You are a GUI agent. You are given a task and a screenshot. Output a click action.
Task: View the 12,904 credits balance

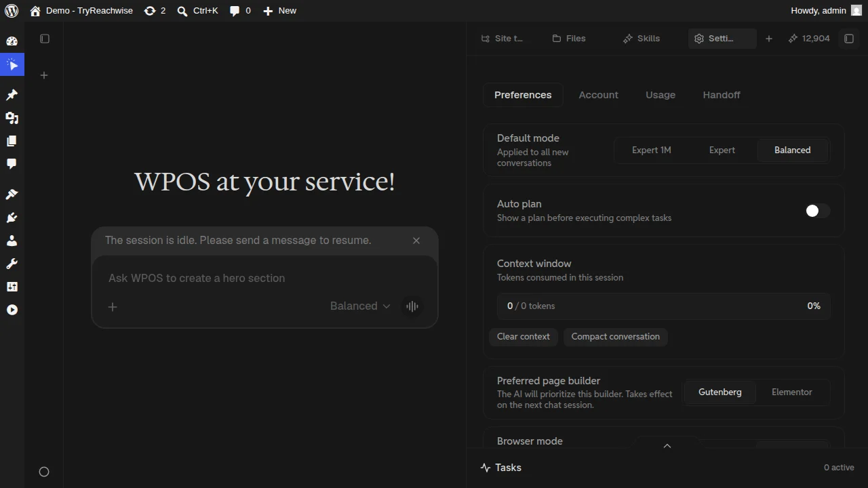tap(809, 39)
